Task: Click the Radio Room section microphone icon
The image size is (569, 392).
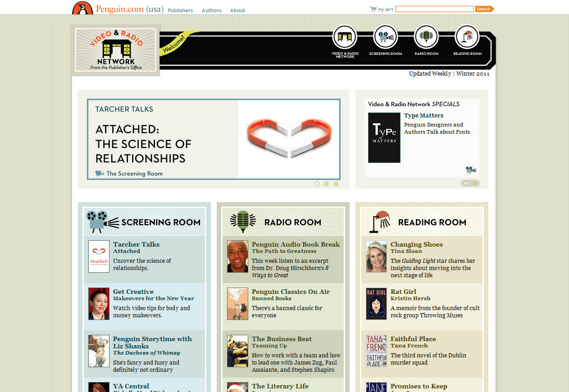Action: pos(243,221)
